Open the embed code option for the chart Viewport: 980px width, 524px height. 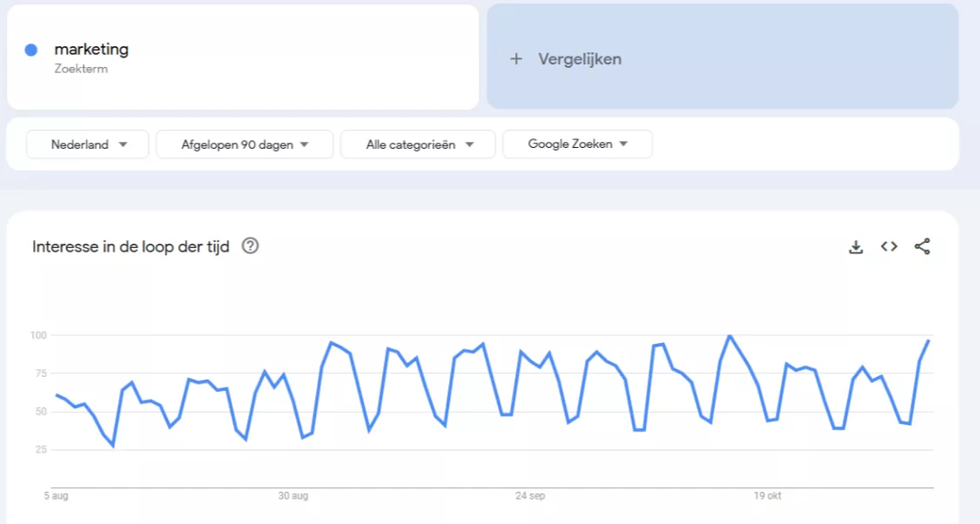889,246
